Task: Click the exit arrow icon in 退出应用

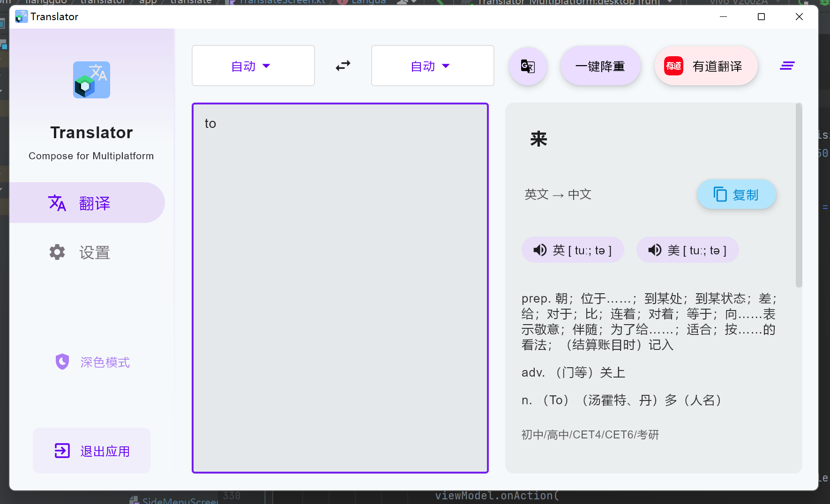Action: (62, 451)
